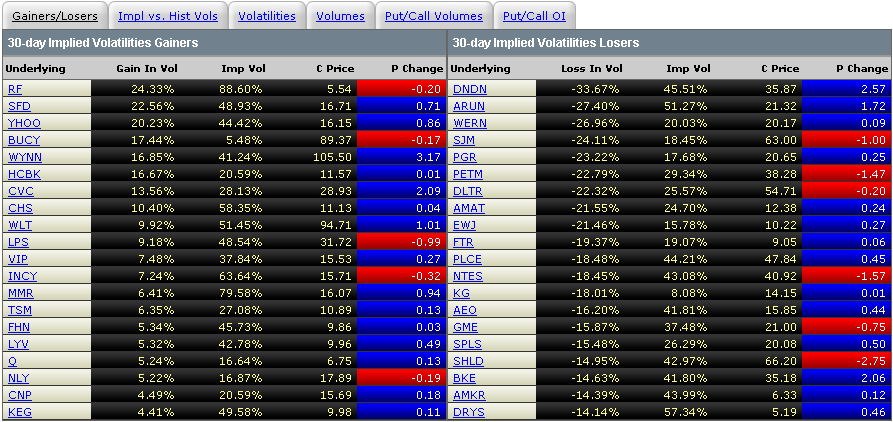The height and width of the screenshot is (422, 893).
Task: Open the CNP ticker link
Action: pos(19,396)
